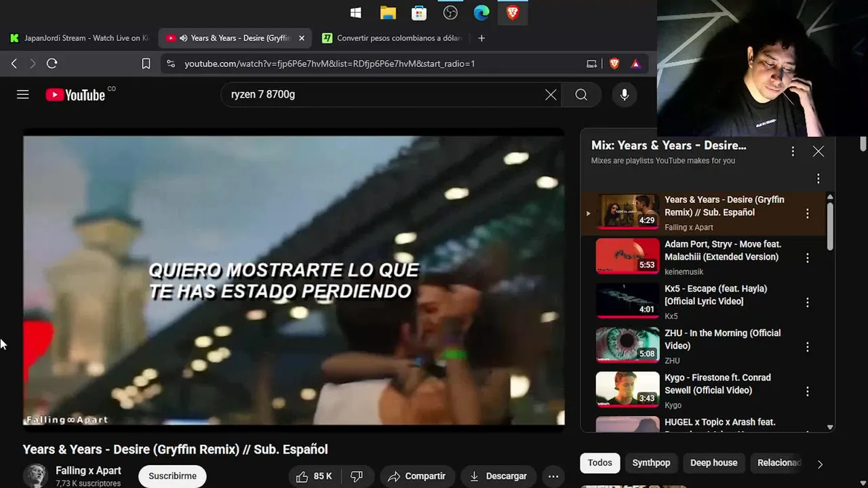Select the Relacionados filter chip
The height and width of the screenshot is (488, 868).
tap(778, 463)
